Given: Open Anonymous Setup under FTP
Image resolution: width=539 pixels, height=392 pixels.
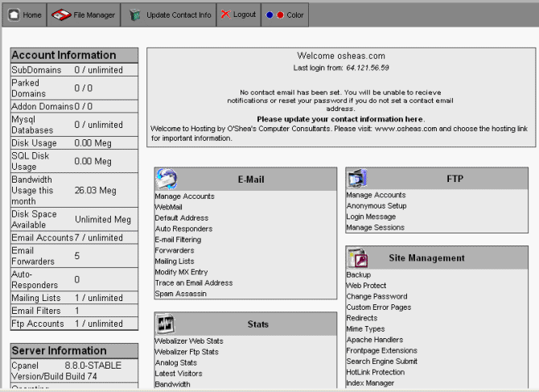Looking at the screenshot, I should [x=376, y=205].
